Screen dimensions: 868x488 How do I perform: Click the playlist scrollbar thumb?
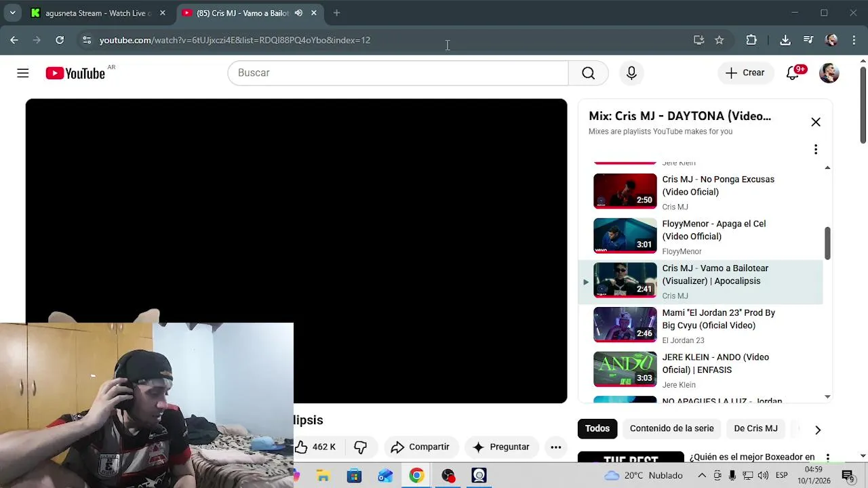[827, 243]
